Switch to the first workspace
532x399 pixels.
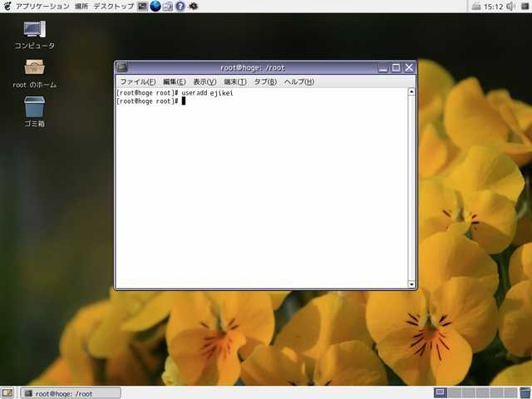click(441, 393)
